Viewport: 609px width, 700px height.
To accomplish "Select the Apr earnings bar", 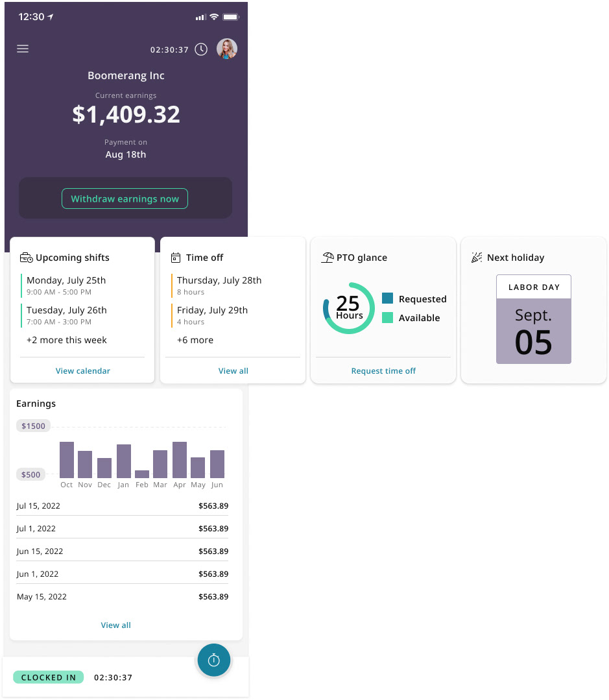I will (x=180, y=460).
